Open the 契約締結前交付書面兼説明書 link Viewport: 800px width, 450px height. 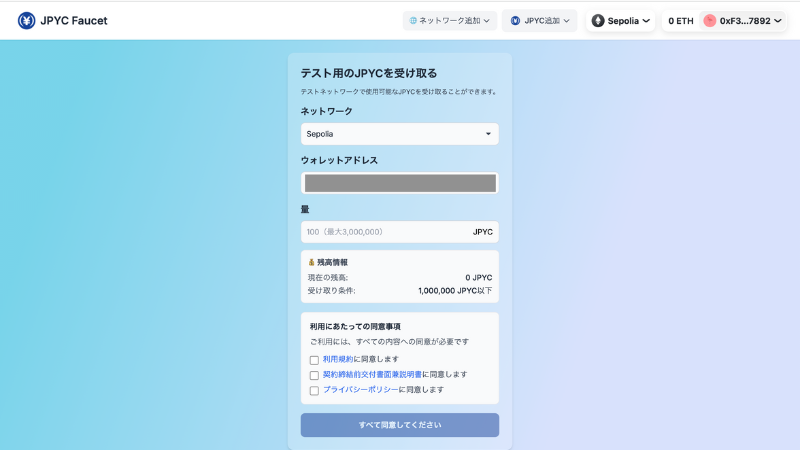coord(372,374)
